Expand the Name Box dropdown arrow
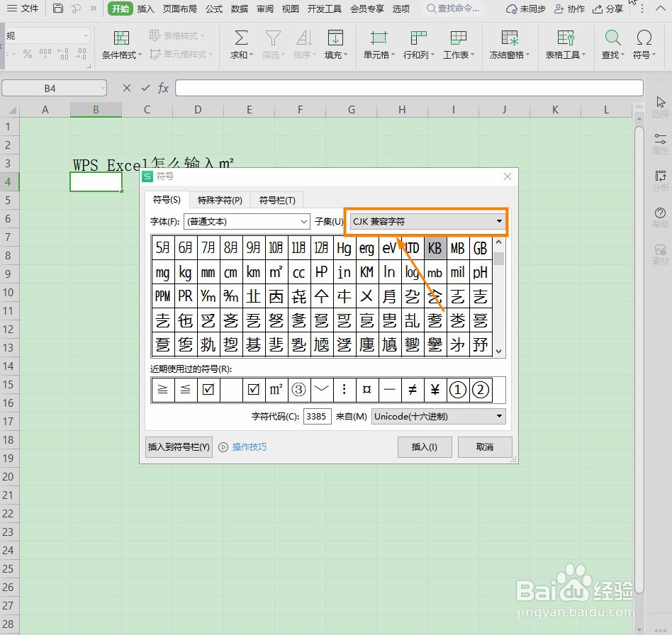 pos(103,89)
